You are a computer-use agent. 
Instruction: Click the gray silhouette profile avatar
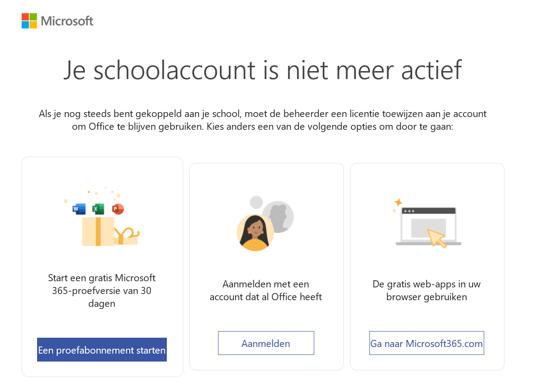point(278,217)
